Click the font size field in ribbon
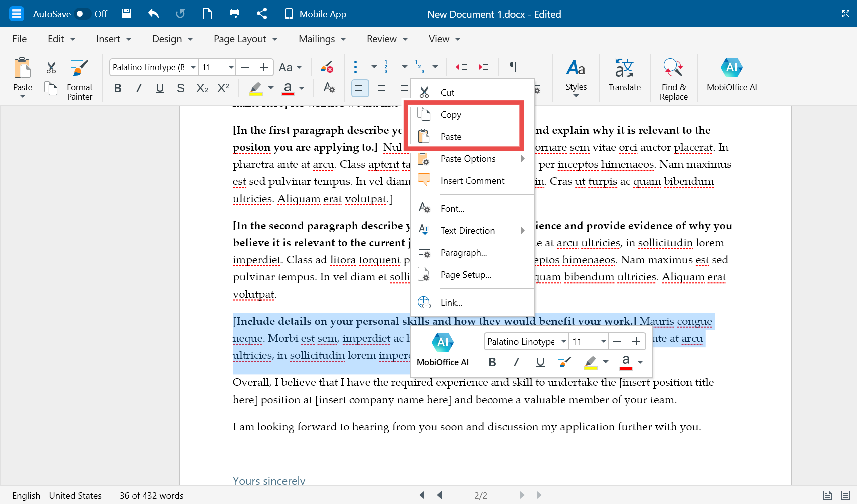 (212, 67)
